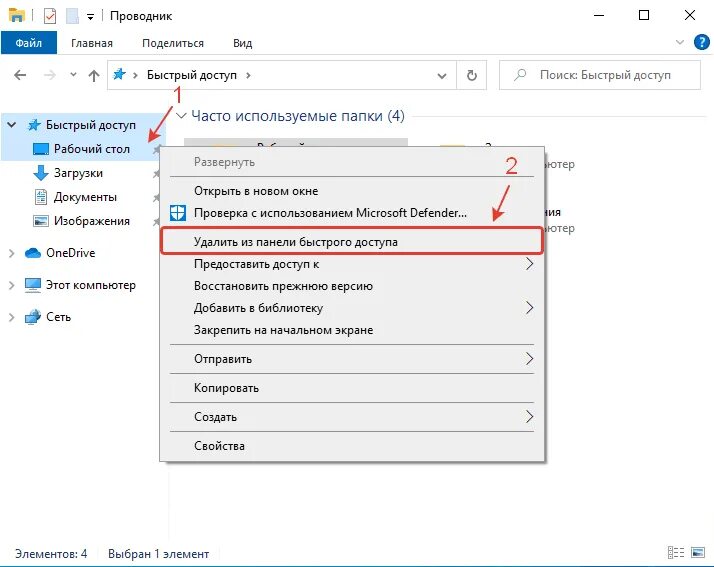This screenshot has height=567, width=714.
Task: Click the File Explorer icon in title bar
Action: pos(17,15)
